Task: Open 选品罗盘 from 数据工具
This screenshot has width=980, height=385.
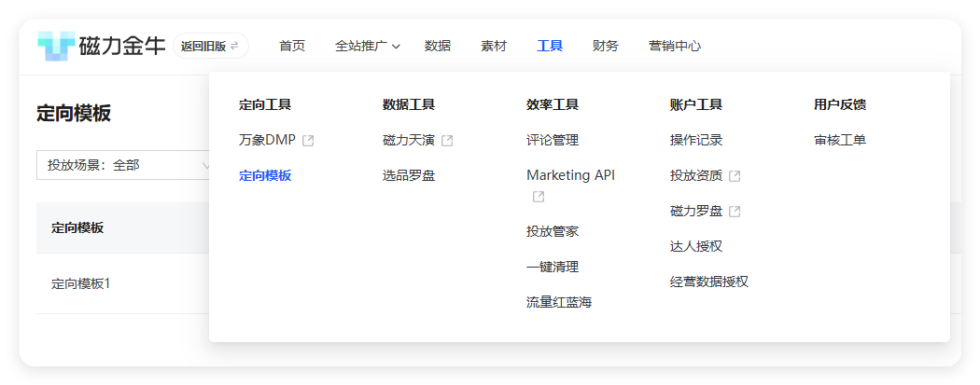Action: pyautogui.click(x=409, y=176)
